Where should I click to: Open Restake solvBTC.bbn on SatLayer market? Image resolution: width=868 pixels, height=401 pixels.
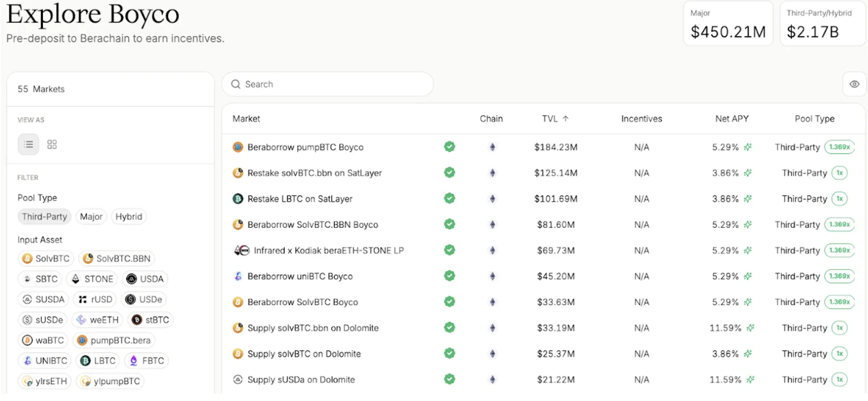pyautogui.click(x=315, y=173)
